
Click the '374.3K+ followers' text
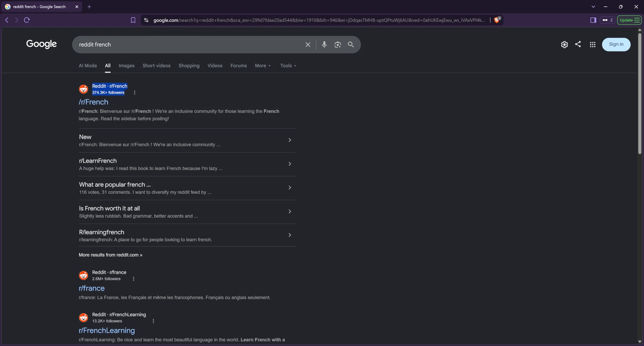click(x=108, y=93)
